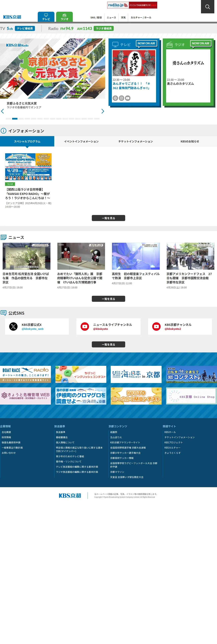Click 一覧を見る under 公式SNS
The image size is (217, 644).
[x=108, y=344]
